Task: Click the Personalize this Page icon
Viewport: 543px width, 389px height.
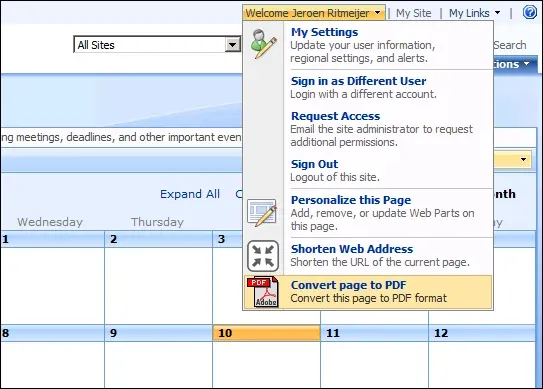Action: coord(262,213)
